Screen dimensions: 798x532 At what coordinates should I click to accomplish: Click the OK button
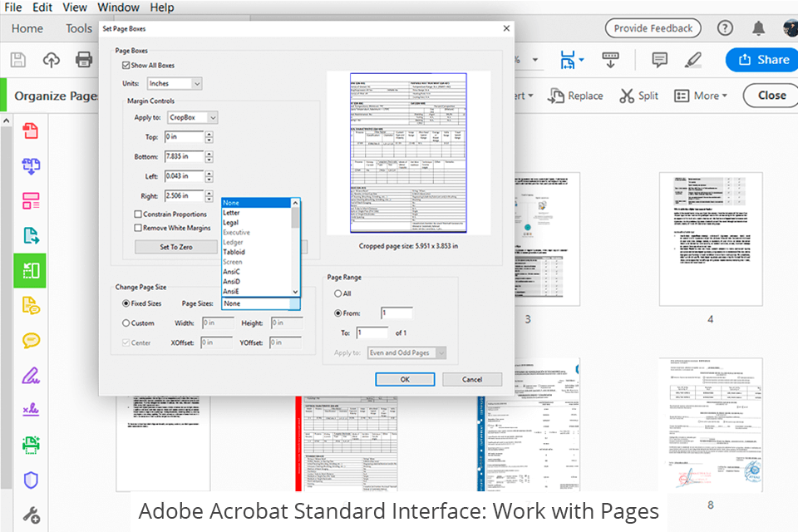[405, 379]
